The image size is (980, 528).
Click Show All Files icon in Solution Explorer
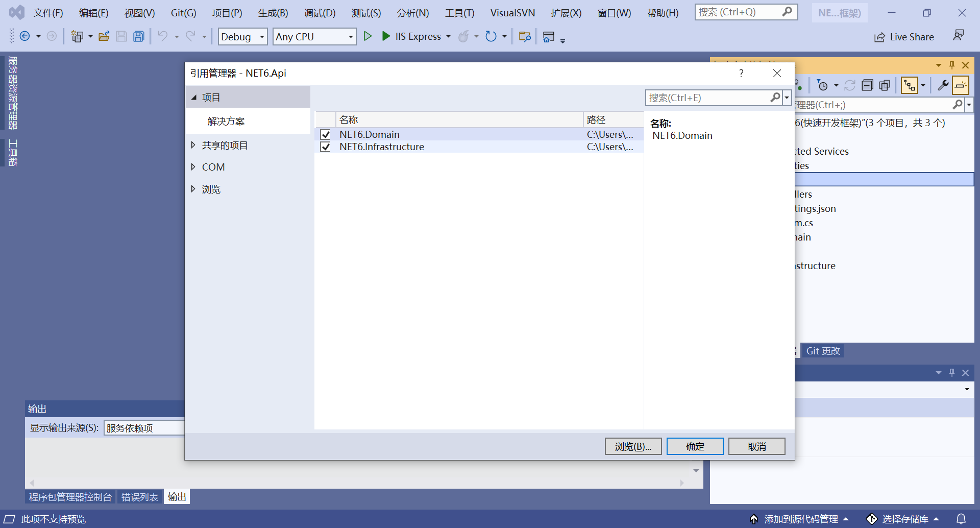(x=885, y=85)
